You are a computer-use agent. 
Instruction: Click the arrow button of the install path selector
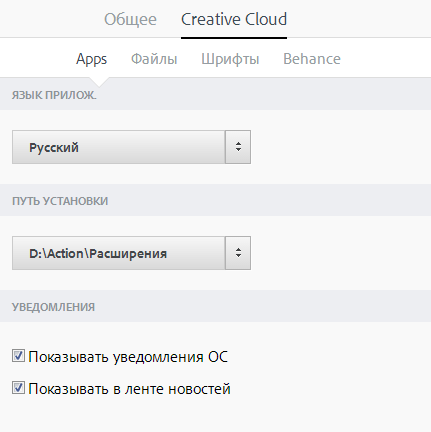click(x=238, y=253)
